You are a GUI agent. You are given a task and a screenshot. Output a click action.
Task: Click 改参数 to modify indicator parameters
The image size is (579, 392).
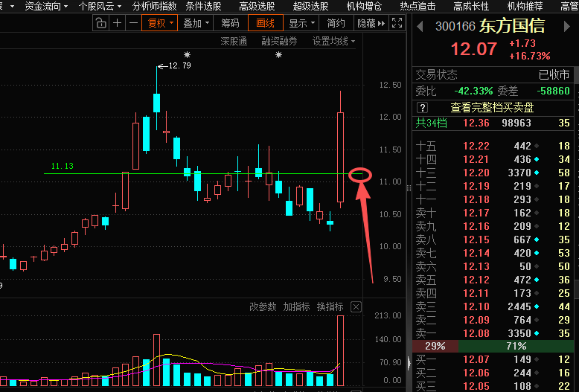(263, 306)
